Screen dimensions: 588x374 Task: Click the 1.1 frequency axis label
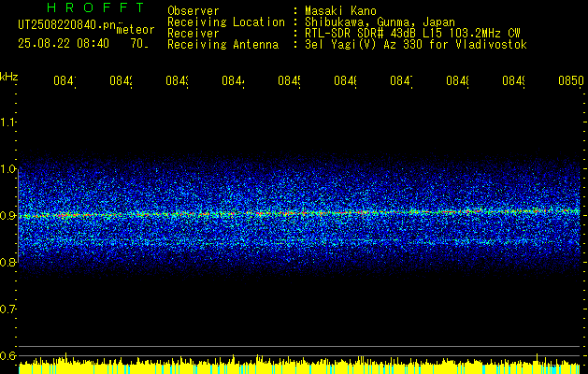pyautogui.click(x=7, y=122)
